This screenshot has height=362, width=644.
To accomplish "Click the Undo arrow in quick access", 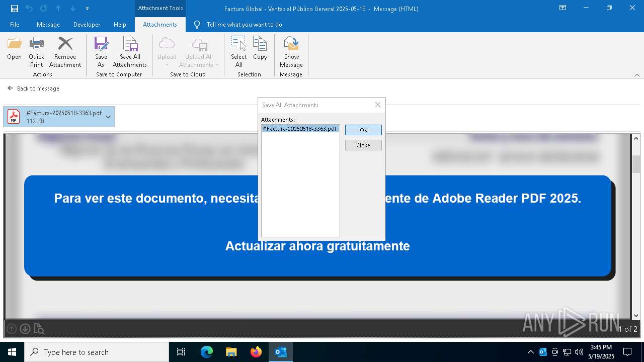I will [29, 9].
